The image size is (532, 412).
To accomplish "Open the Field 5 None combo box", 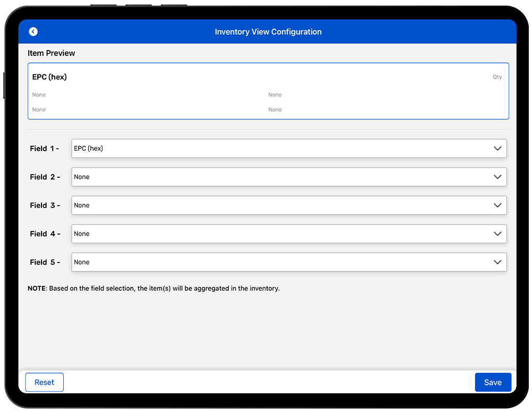I will click(282, 262).
